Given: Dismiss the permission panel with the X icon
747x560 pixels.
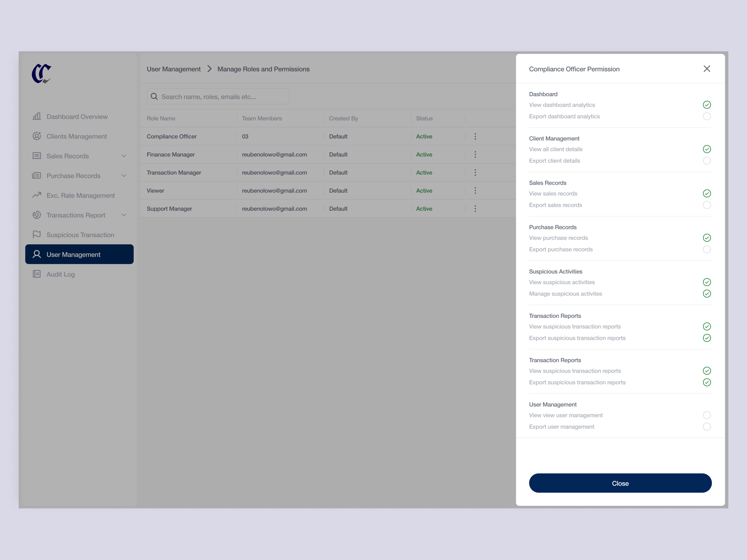Looking at the screenshot, I should pyautogui.click(x=707, y=69).
